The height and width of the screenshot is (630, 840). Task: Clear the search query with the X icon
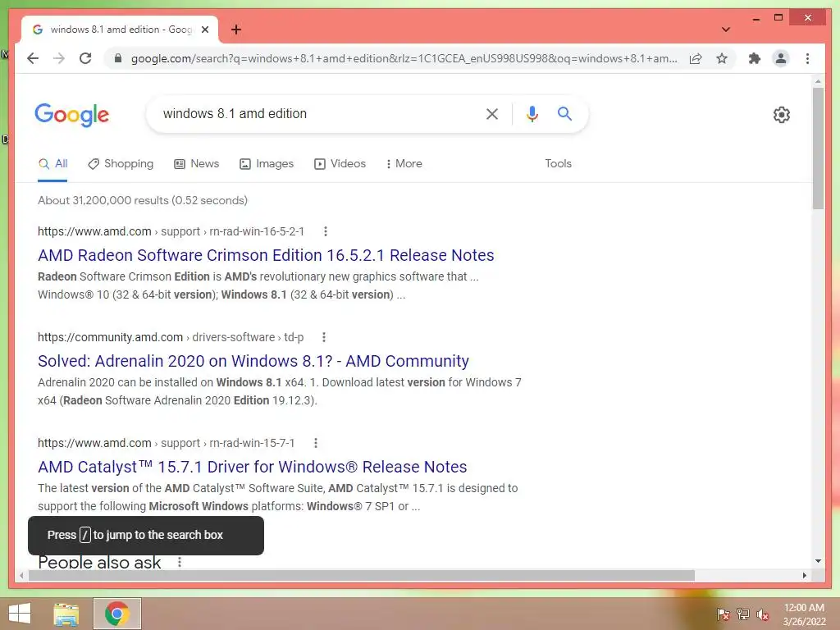click(492, 113)
